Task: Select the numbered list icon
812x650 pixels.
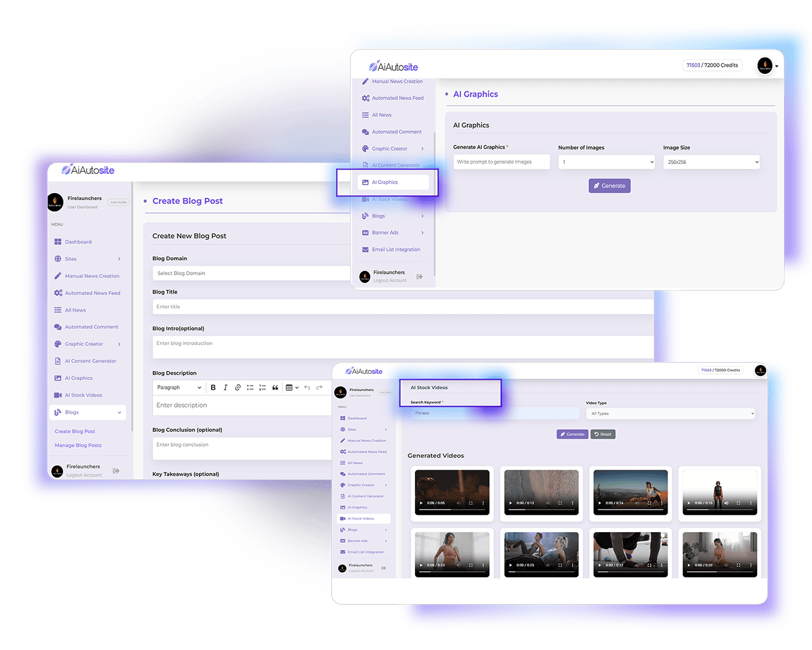Action: [x=262, y=388]
